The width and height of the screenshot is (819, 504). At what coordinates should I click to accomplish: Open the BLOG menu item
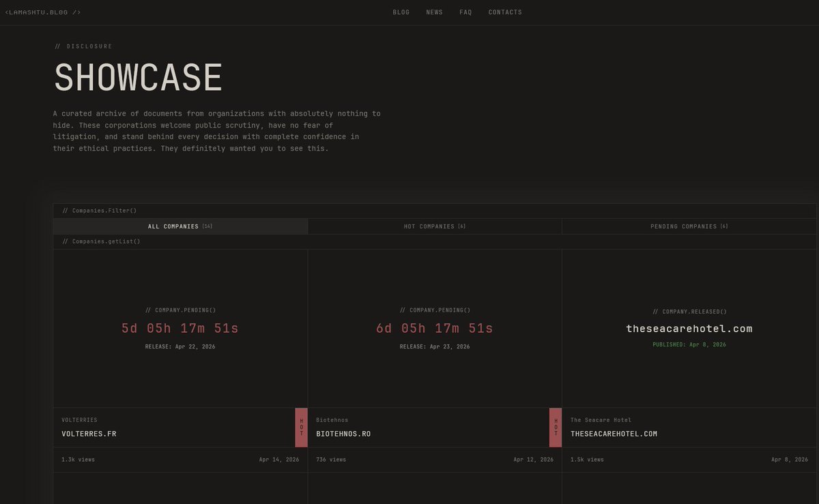[401, 12]
